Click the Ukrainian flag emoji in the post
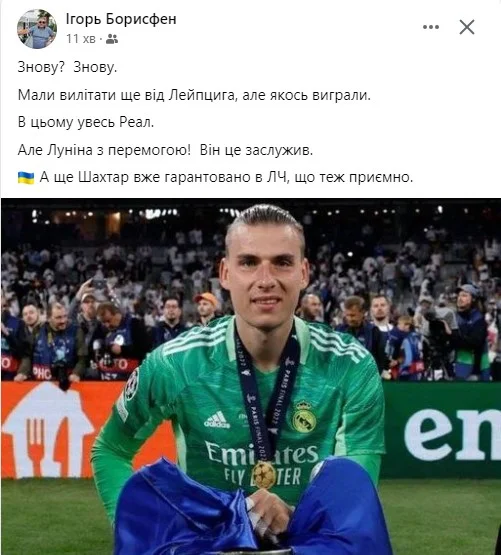Image resolution: width=501 pixels, height=555 pixels. (26, 177)
